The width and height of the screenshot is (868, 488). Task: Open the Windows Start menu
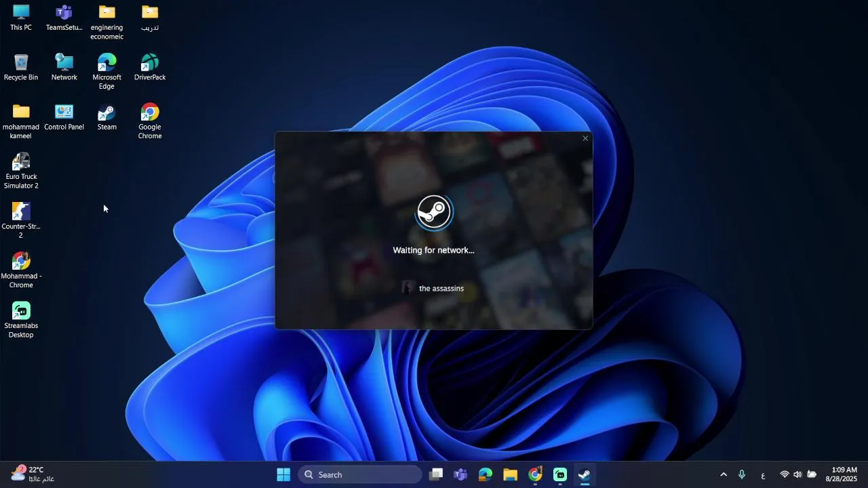point(283,474)
